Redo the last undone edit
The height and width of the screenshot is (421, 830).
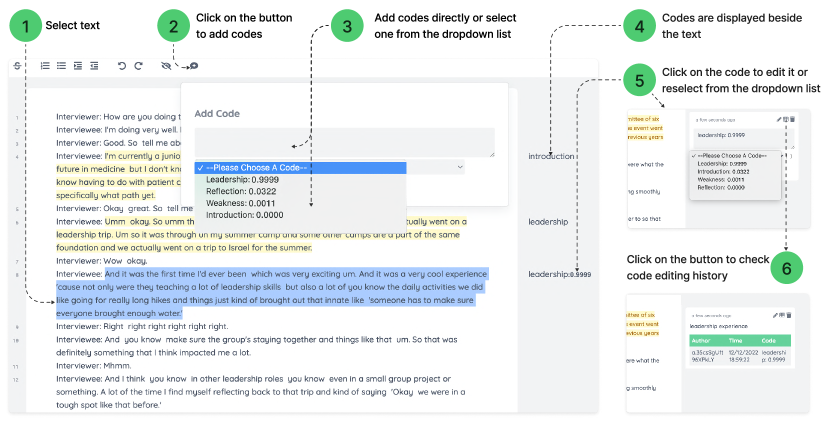(x=138, y=66)
